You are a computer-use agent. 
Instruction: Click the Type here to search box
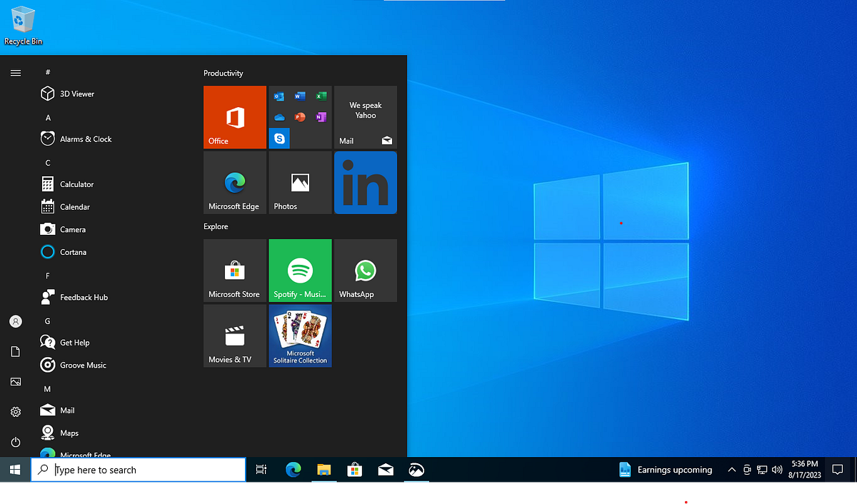click(138, 470)
